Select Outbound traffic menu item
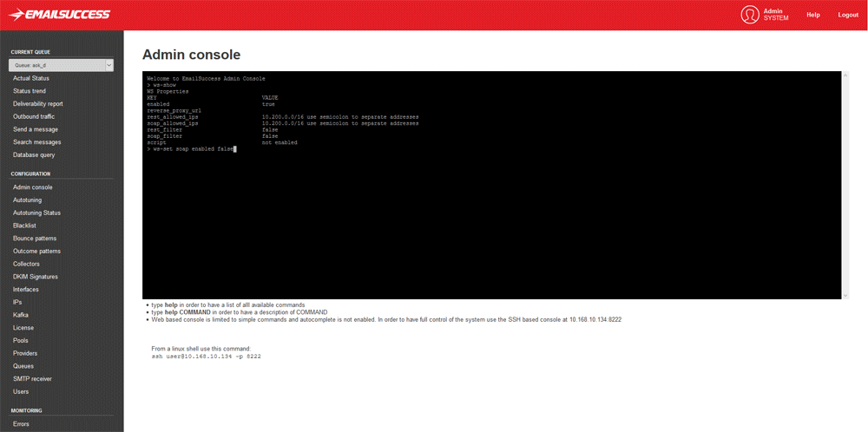The image size is (868, 432). pyautogui.click(x=34, y=116)
